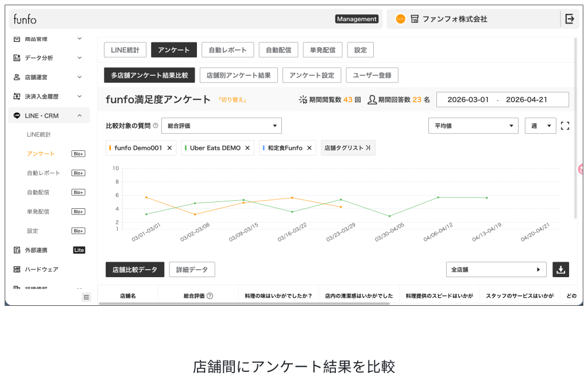The width and height of the screenshot is (588, 381).
Task: Click the 詳細データ button
Action: coord(192,269)
